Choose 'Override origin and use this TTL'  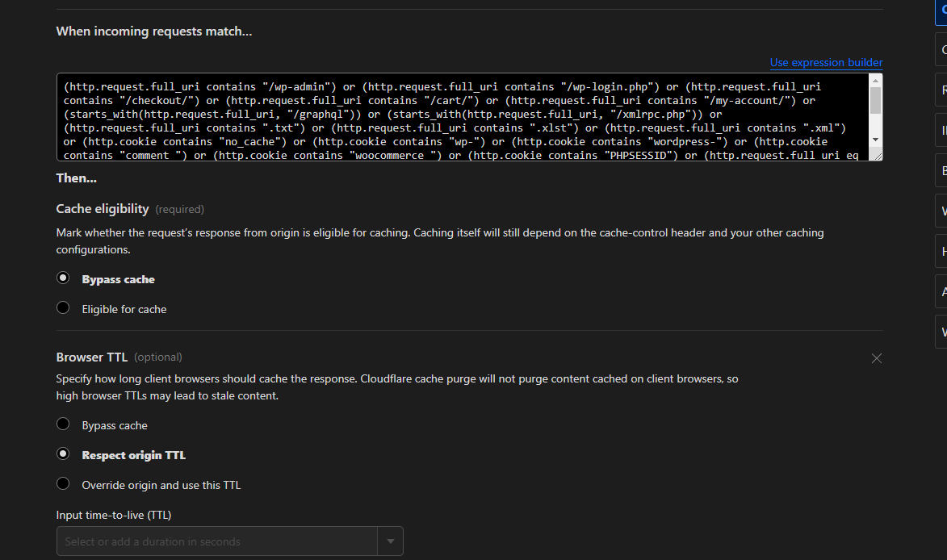pyautogui.click(x=63, y=484)
